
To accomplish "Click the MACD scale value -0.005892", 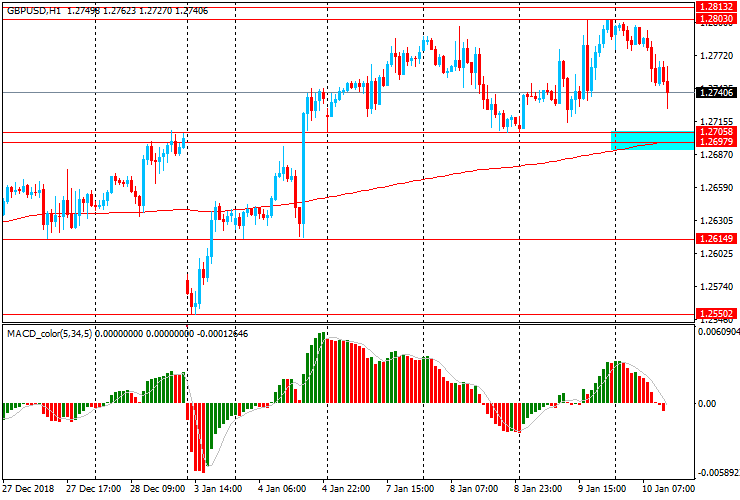I will 718,473.
